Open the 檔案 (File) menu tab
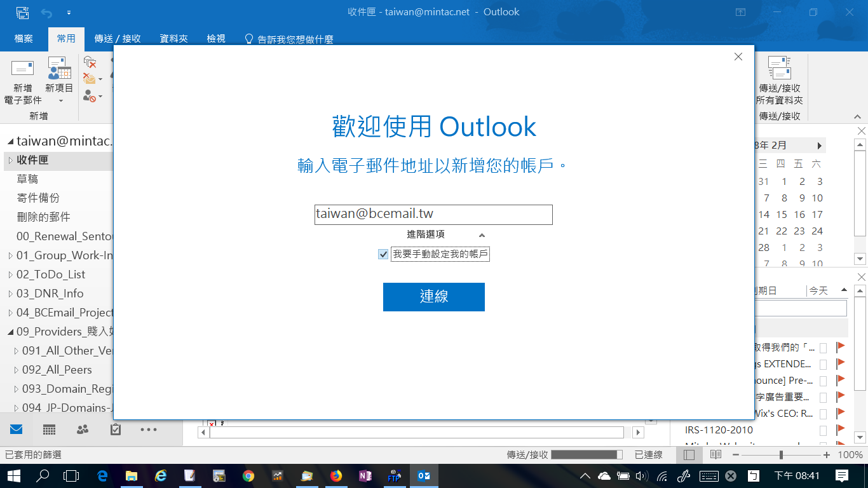The height and width of the screenshot is (488, 868). (24, 39)
